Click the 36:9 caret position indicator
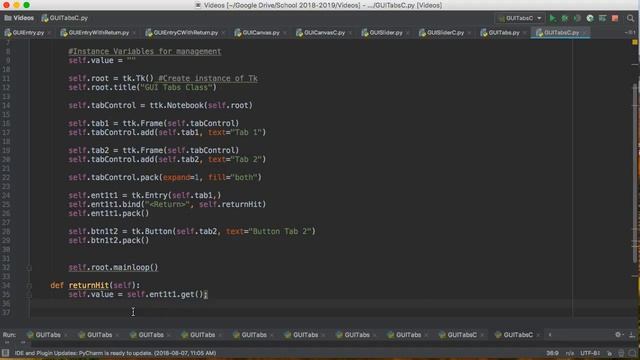This screenshot has width=640, height=360. coord(552,353)
